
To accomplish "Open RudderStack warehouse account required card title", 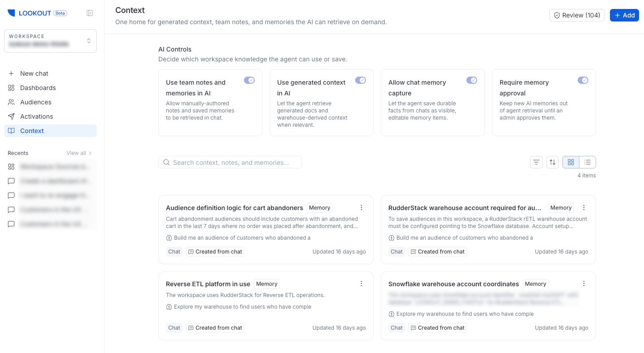I will [465, 208].
